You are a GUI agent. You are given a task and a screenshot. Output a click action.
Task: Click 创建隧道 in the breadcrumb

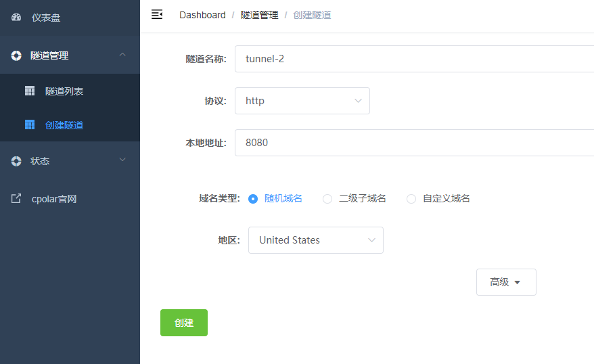coord(312,15)
